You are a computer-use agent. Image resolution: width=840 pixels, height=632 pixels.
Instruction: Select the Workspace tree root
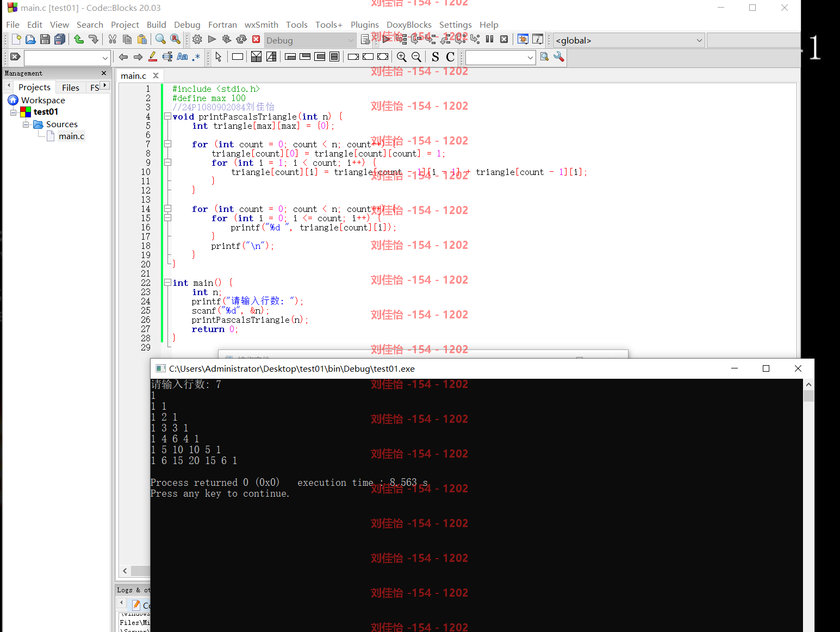(x=43, y=100)
